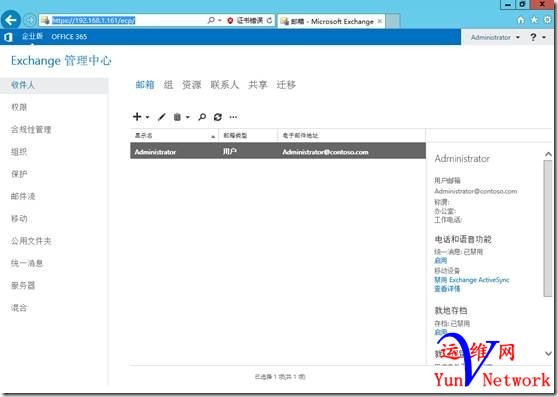Click the page refresh icon in address bar
The width and height of the screenshot is (558, 397).
[269, 21]
